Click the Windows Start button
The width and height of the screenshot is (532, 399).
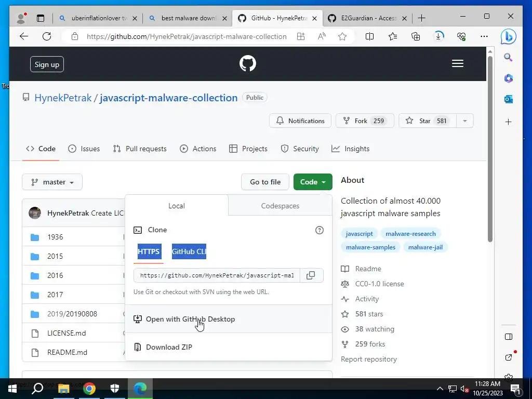pyautogui.click(x=12, y=389)
